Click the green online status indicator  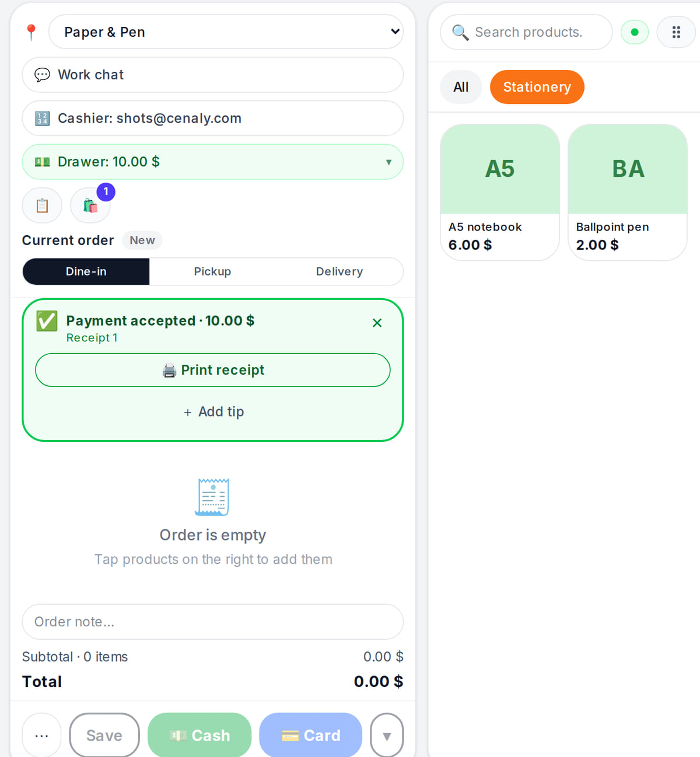[635, 32]
